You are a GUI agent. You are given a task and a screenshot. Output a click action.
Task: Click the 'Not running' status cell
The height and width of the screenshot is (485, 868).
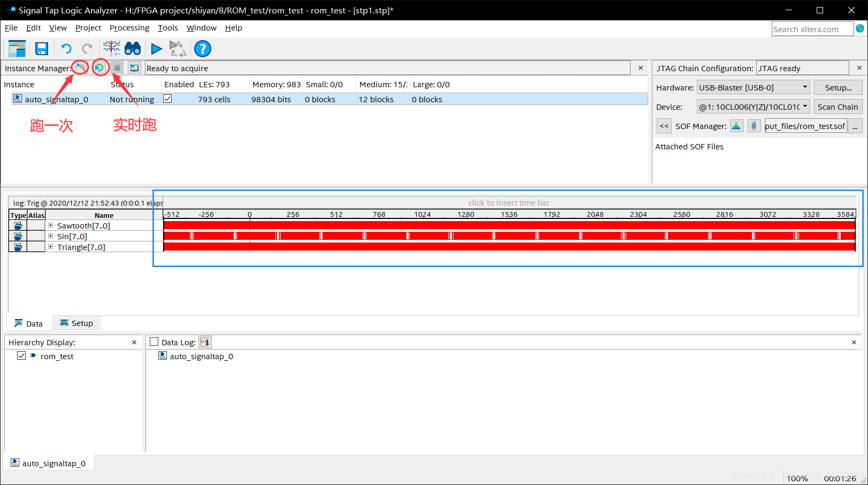click(132, 99)
